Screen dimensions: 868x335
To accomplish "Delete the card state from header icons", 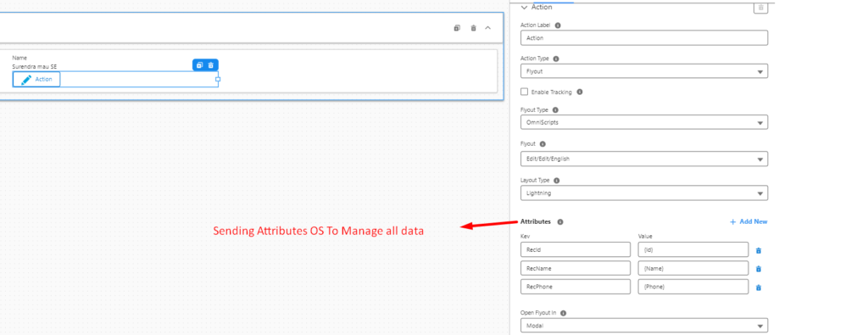I will click(x=473, y=28).
